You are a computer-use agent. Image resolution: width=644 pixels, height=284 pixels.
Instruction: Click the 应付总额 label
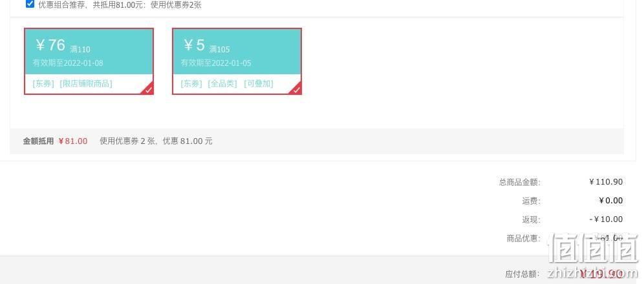[x=522, y=274]
